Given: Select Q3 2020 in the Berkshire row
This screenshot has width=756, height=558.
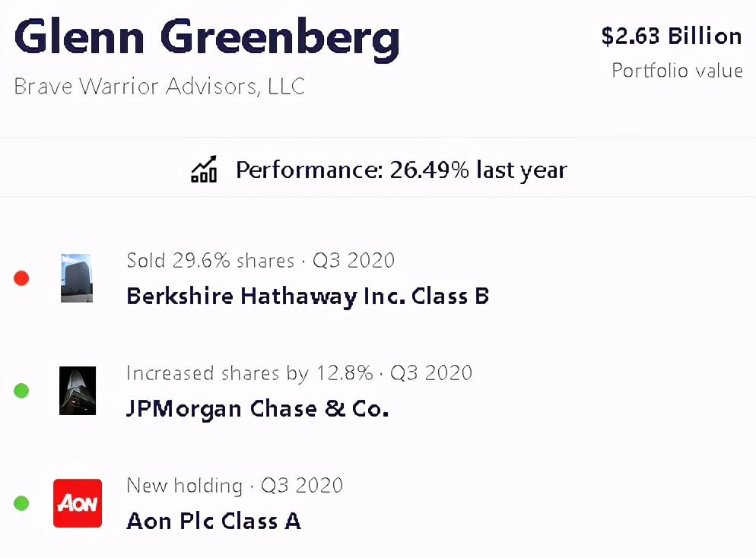Looking at the screenshot, I should [x=354, y=261].
